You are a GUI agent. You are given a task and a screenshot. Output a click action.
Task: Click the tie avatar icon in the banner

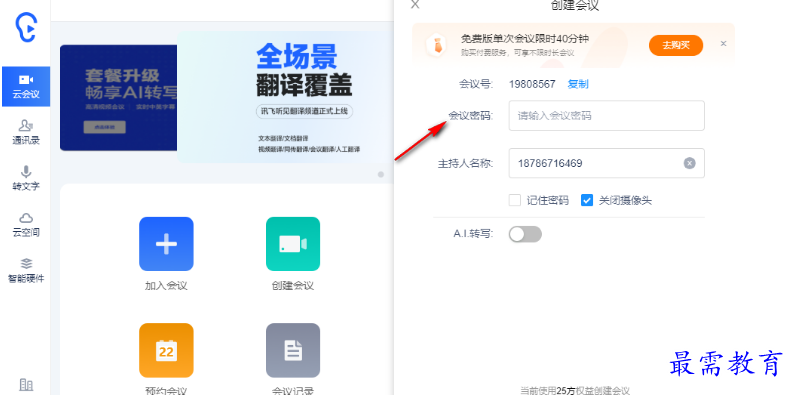(x=436, y=45)
